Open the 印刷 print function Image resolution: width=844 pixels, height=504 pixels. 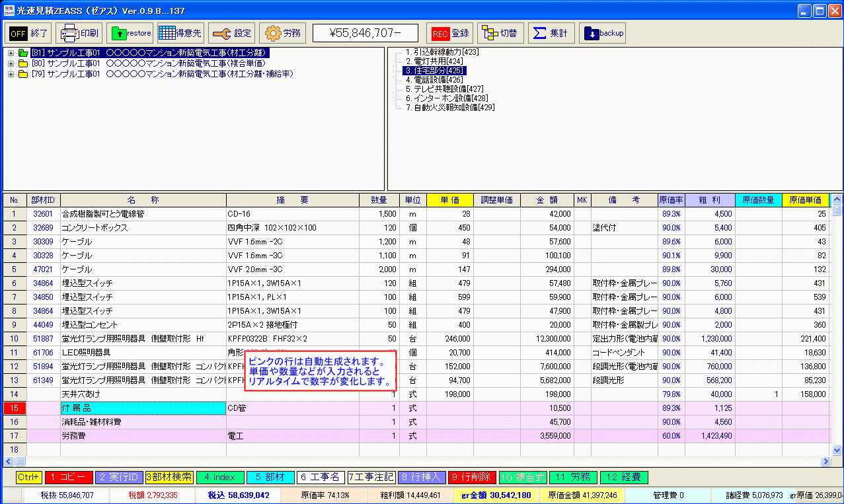[x=78, y=33]
